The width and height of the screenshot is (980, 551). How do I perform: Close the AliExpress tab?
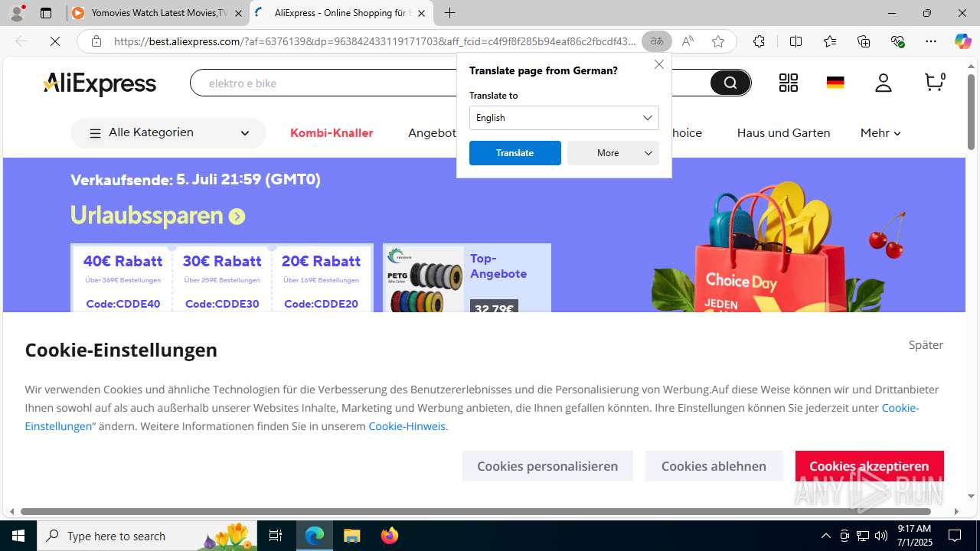pos(421,13)
